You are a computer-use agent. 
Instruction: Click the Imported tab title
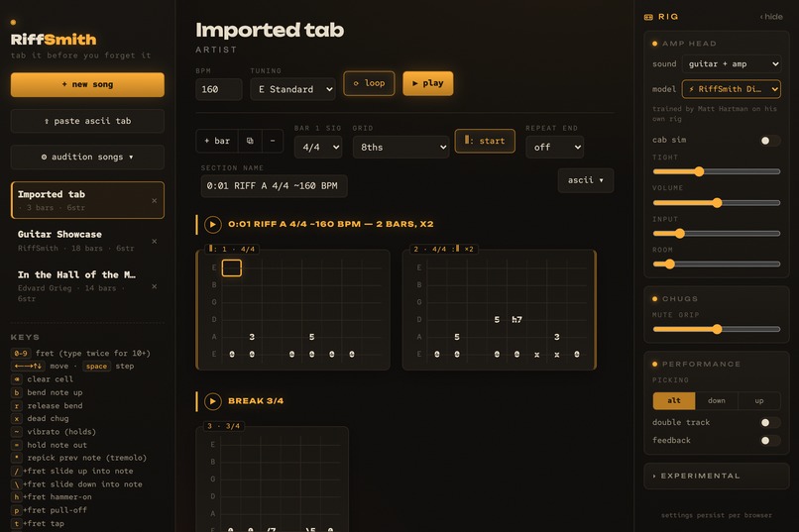point(270,30)
